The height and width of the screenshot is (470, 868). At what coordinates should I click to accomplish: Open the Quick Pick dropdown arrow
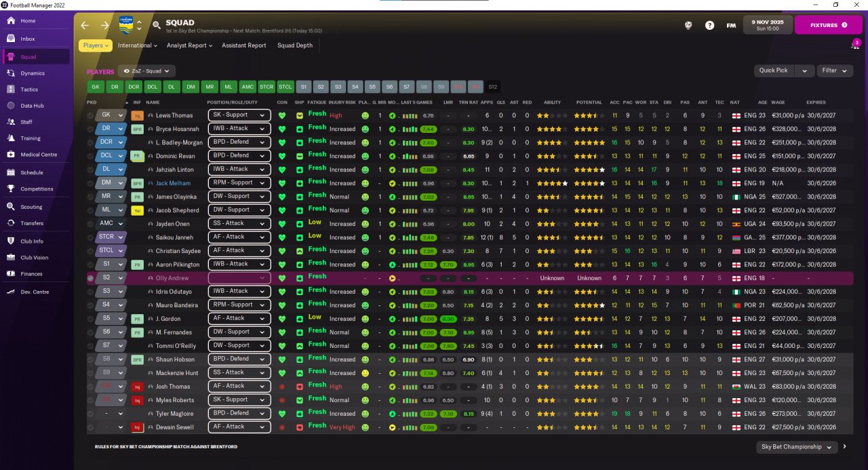click(804, 71)
